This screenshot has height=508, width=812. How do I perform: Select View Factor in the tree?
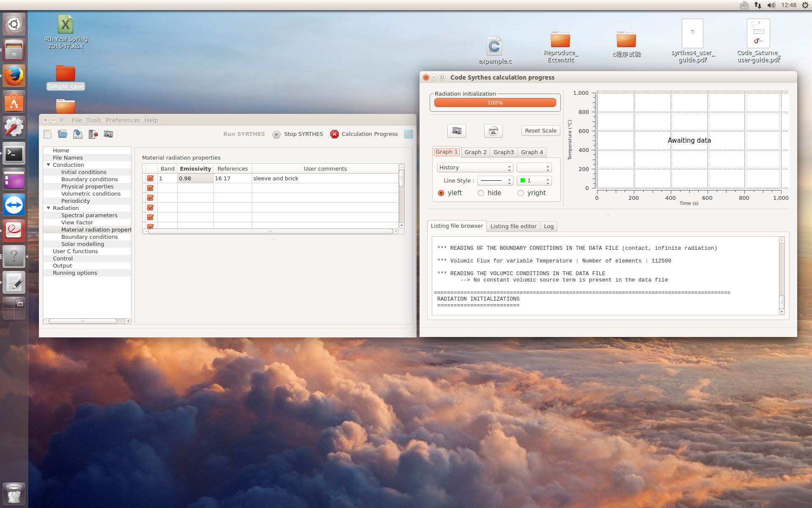click(77, 223)
